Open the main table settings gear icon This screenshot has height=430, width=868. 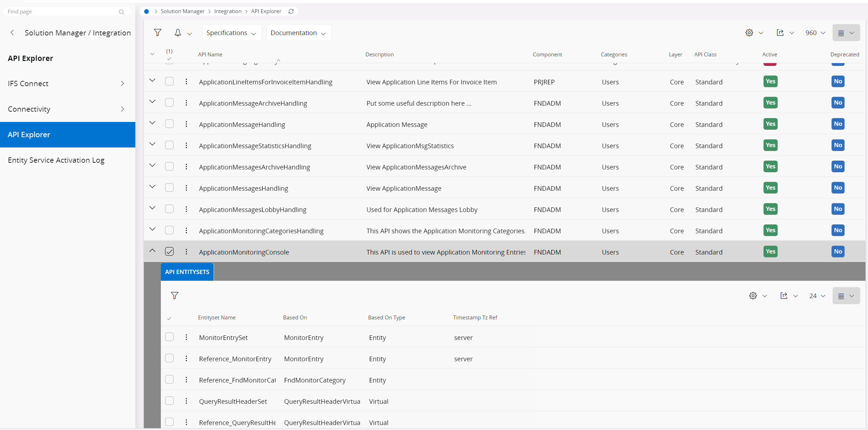749,33
